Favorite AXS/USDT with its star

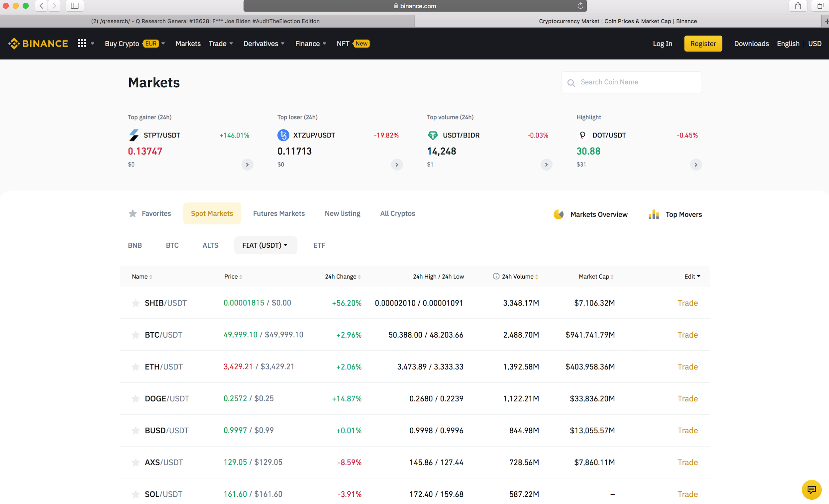coord(136,462)
